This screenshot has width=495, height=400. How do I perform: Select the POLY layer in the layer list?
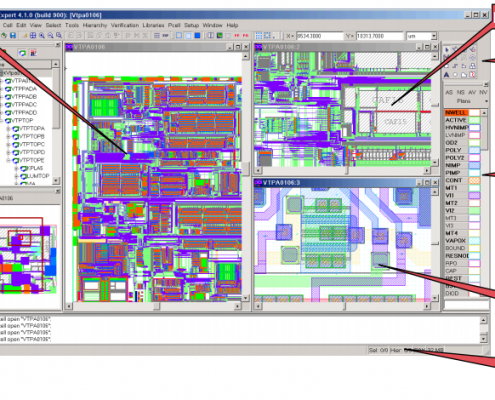(463, 150)
